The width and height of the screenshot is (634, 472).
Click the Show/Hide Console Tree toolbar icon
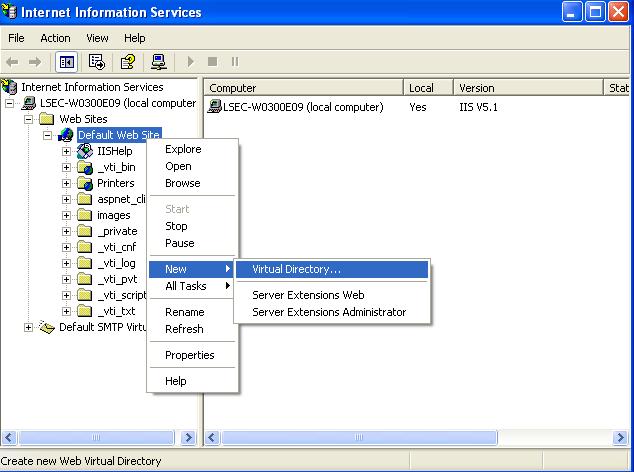click(x=66, y=62)
